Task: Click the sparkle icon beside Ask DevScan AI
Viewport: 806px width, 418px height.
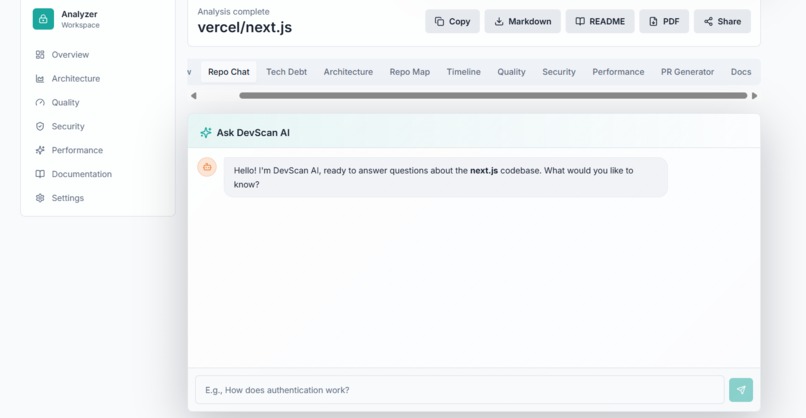Action: tap(206, 133)
